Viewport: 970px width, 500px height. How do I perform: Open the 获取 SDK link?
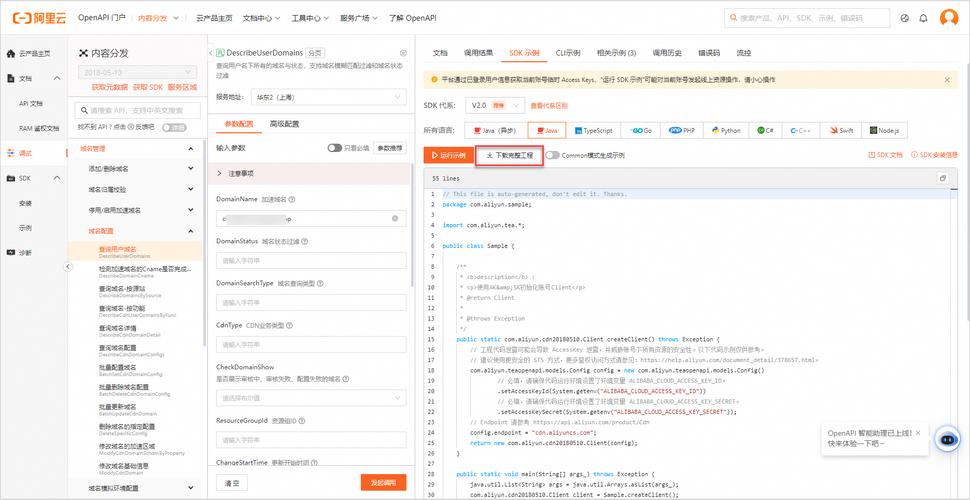(x=148, y=87)
